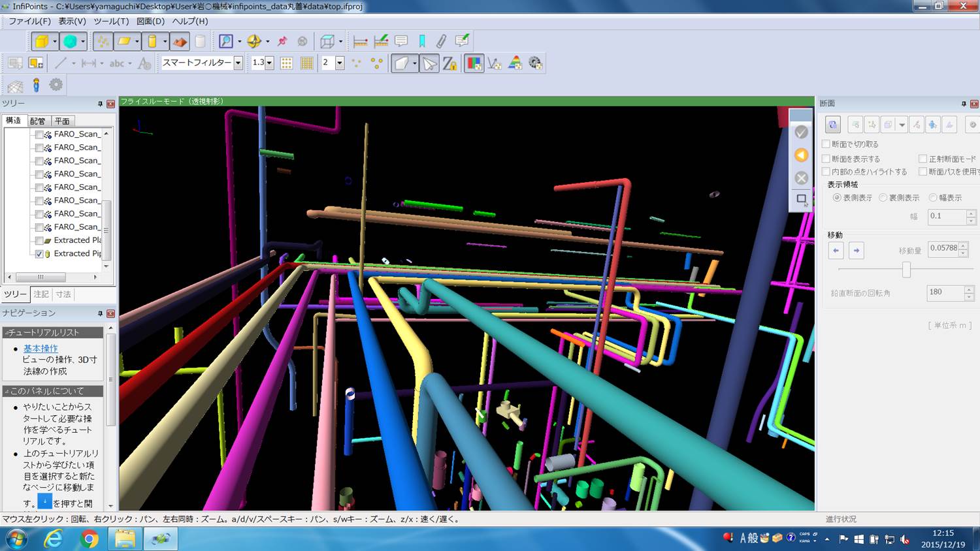Viewport: 980px width, 551px height.
Task: Open the dropdown arrow in 断面 panel toolbar
Action: click(x=902, y=125)
